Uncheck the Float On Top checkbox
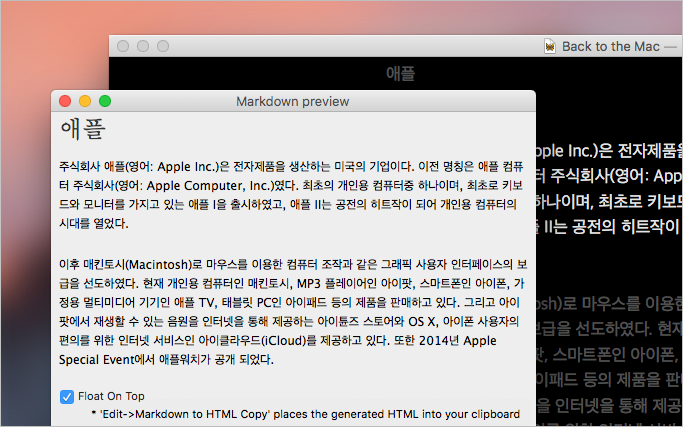Image resolution: width=683 pixels, height=427 pixels. pyautogui.click(x=67, y=396)
